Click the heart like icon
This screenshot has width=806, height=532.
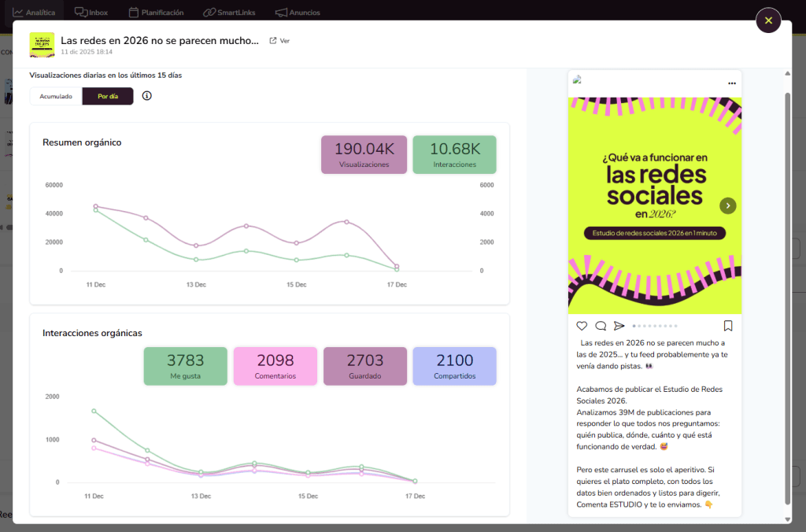click(x=582, y=326)
